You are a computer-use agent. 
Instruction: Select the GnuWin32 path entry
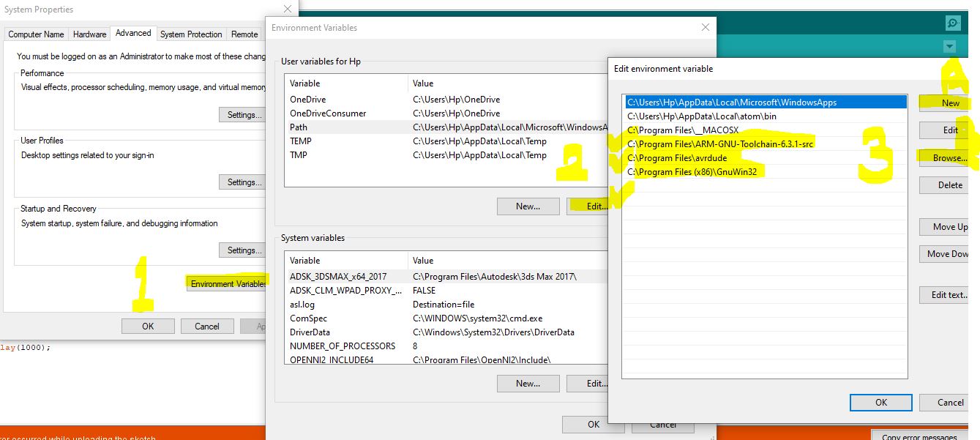tap(766, 172)
